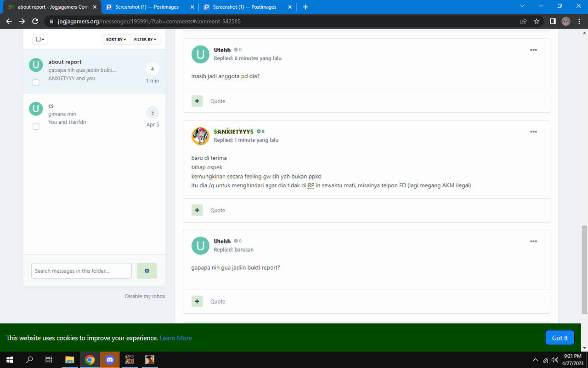
Task: Open File Explorer from the taskbar
Action: (69, 360)
